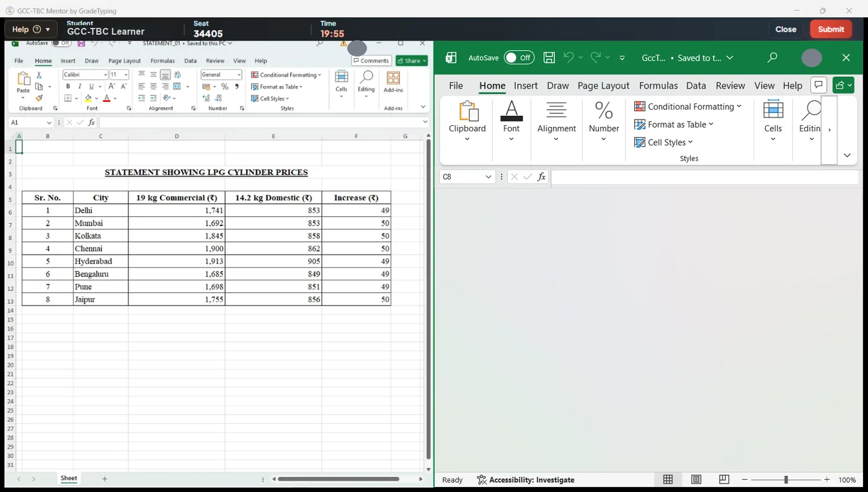
Task: Toggle Italic formatting in left workbook
Action: [x=79, y=87]
